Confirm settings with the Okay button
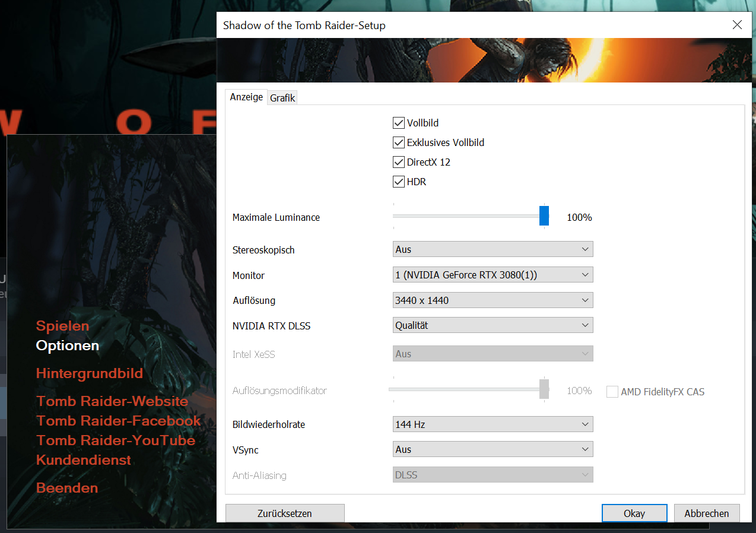The width and height of the screenshot is (756, 533). click(634, 513)
